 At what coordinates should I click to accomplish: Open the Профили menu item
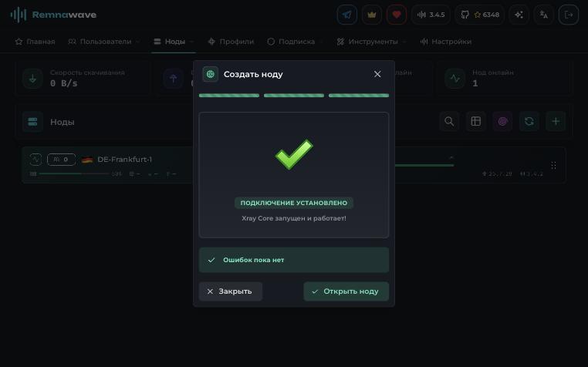pos(231,42)
